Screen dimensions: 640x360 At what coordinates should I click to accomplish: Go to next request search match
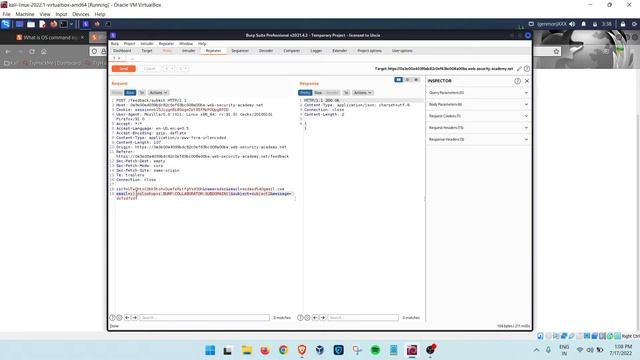[135, 318]
